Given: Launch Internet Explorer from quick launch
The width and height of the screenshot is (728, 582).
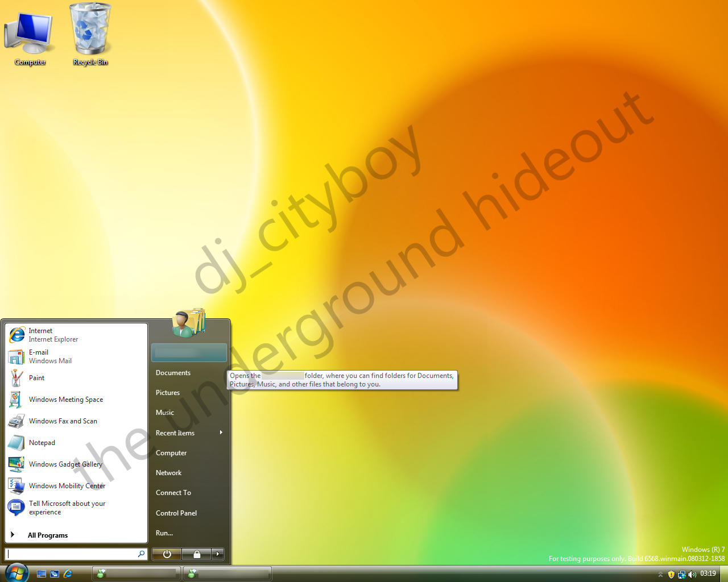Looking at the screenshot, I should tap(68, 574).
